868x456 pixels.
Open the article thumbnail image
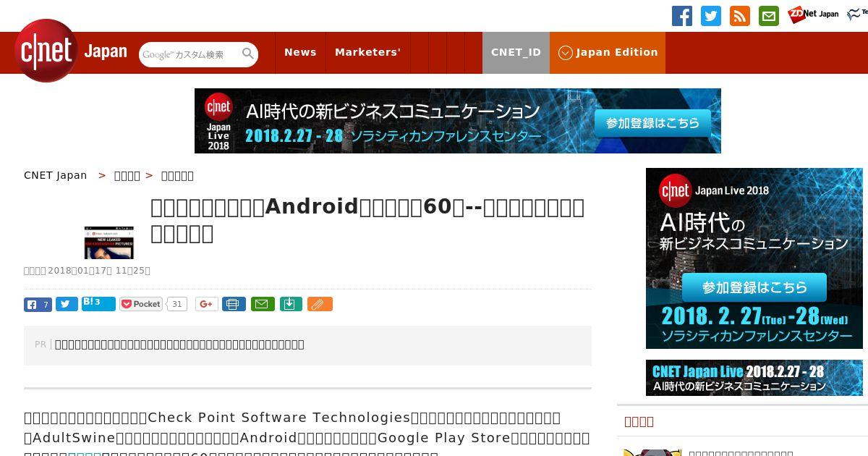tap(109, 242)
